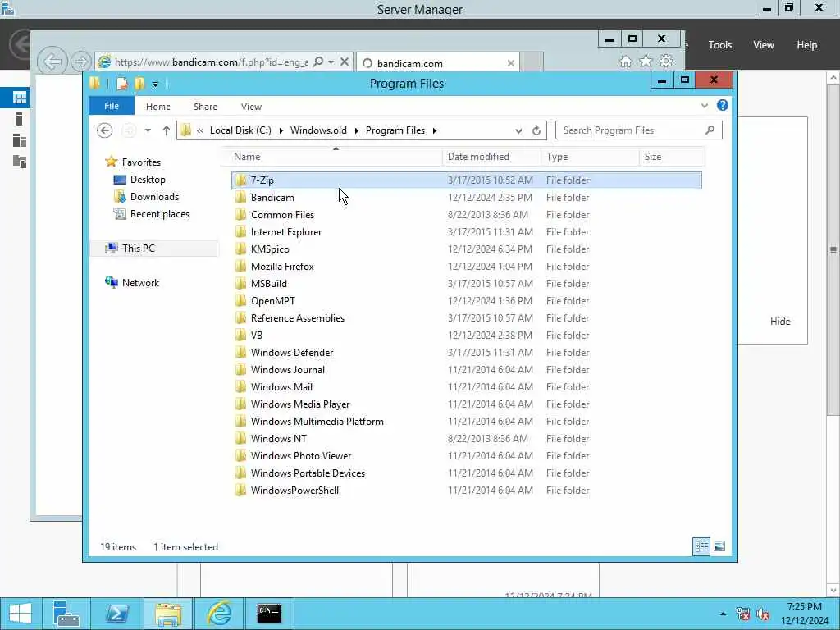Screen dimensions: 840x630
Task: Open the File tab
Action: pos(112,106)
